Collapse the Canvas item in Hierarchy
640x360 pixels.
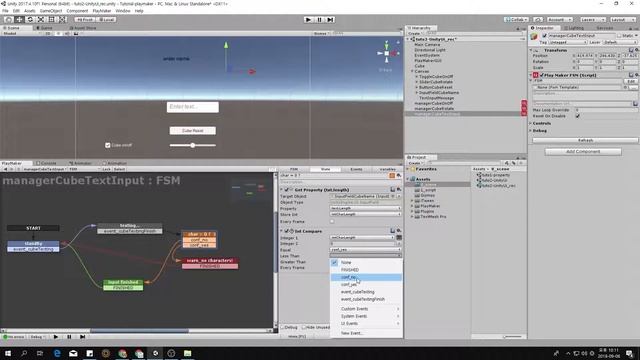point(412,71)
